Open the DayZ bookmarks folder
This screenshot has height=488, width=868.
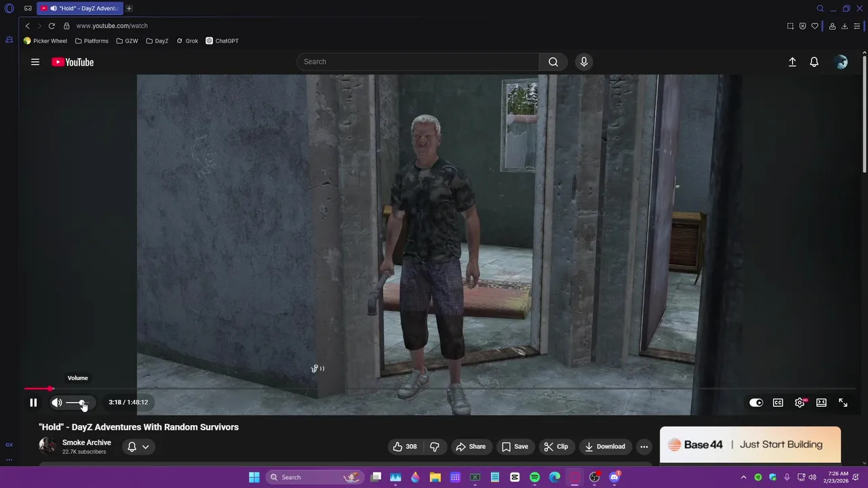tap(157, 41)
